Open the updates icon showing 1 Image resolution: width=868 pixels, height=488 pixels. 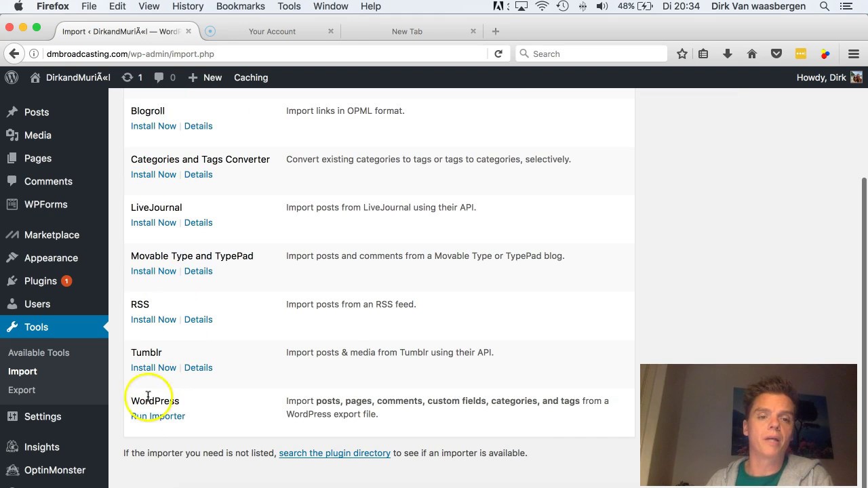[132, 77]
